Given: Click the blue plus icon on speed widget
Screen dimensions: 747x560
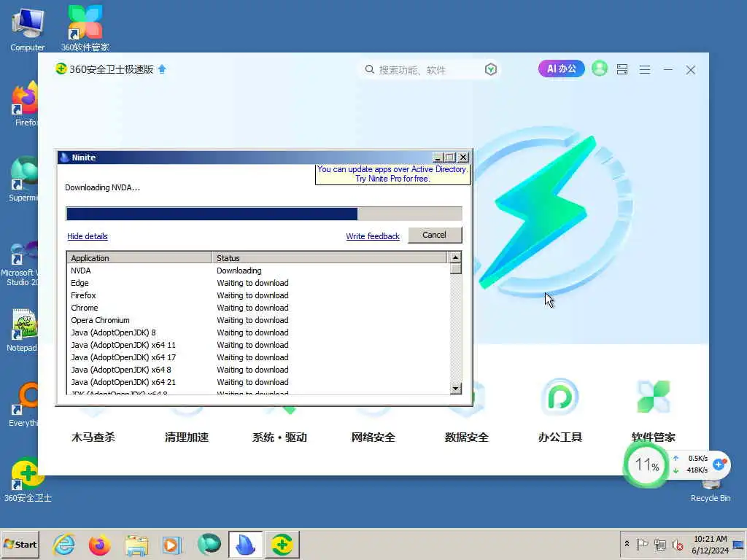Looking at the screenshot, I should [719, 464].
